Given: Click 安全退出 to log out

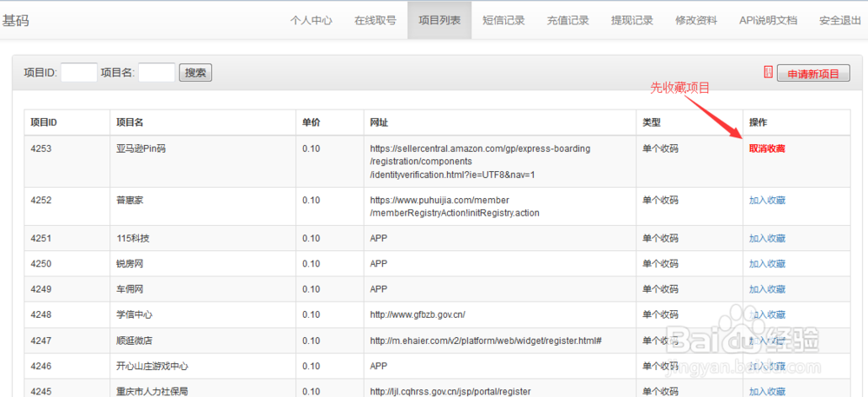Looking at the screenshot, I should coord(840,21).
